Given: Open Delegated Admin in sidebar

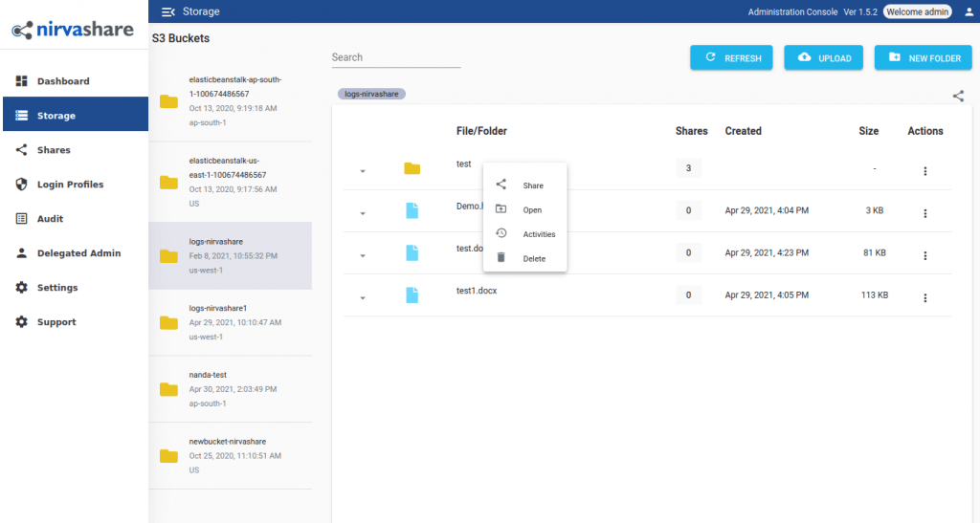Looking at the screenshot, I should click(75, 252).
